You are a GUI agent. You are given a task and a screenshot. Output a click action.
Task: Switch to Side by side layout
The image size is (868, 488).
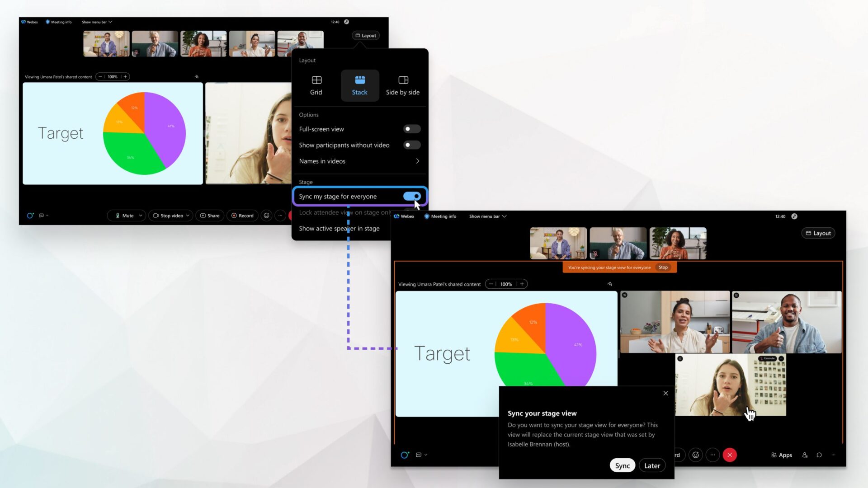pyautogui.click(x=402, y=85)
